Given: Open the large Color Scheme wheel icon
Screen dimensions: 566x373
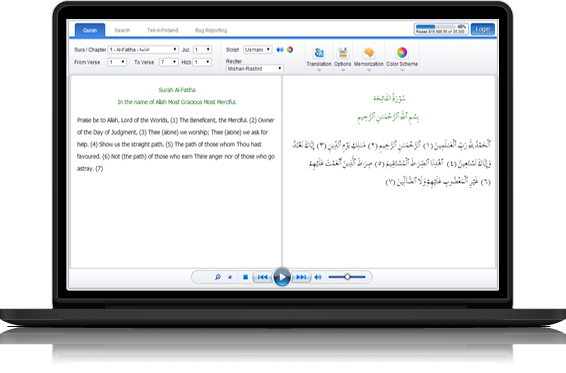Looking at the screenshot, I should click(402, 53).
